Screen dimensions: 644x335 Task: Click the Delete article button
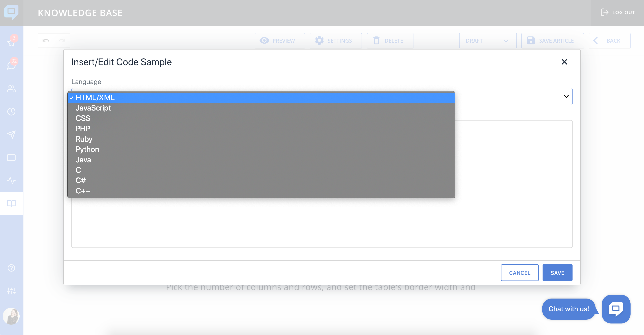(390, 40)
